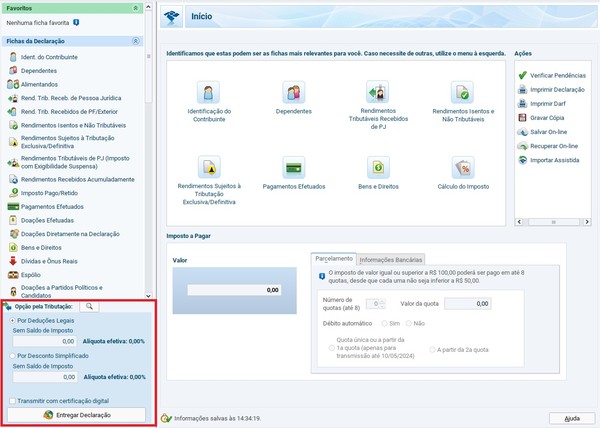Click the Importar Assistida icon
The width and height of the screenshot is (600, 428).
[x=522, y=160]
